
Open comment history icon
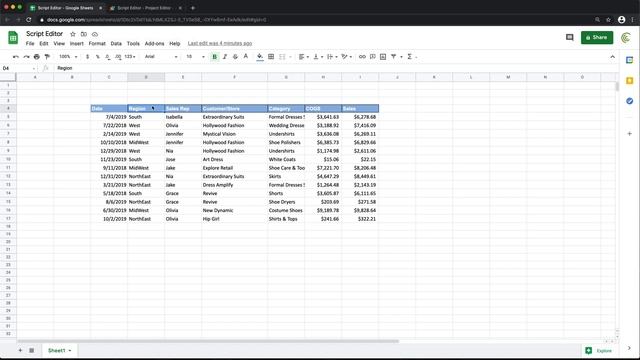click(569, 38)
